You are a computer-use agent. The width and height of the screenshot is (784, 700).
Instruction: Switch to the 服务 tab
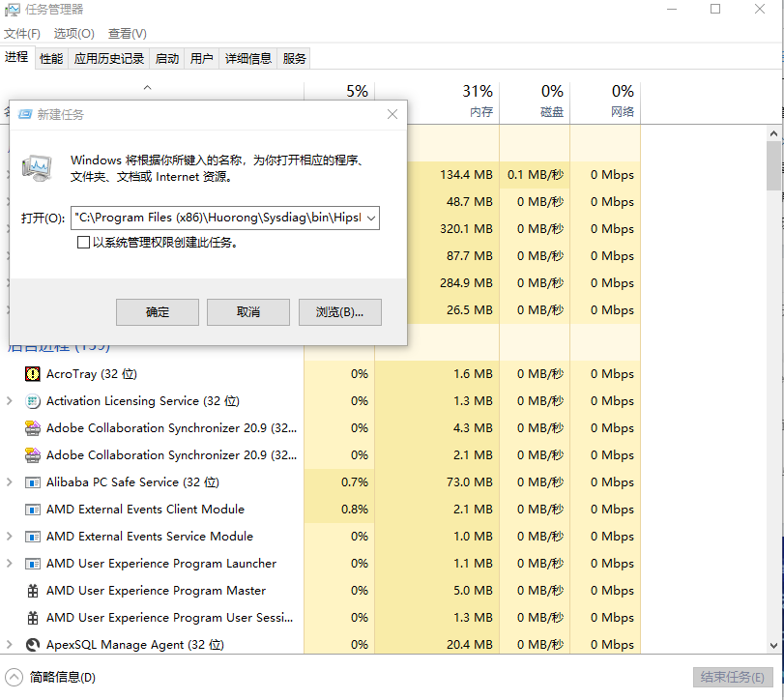tap(294, 59)
